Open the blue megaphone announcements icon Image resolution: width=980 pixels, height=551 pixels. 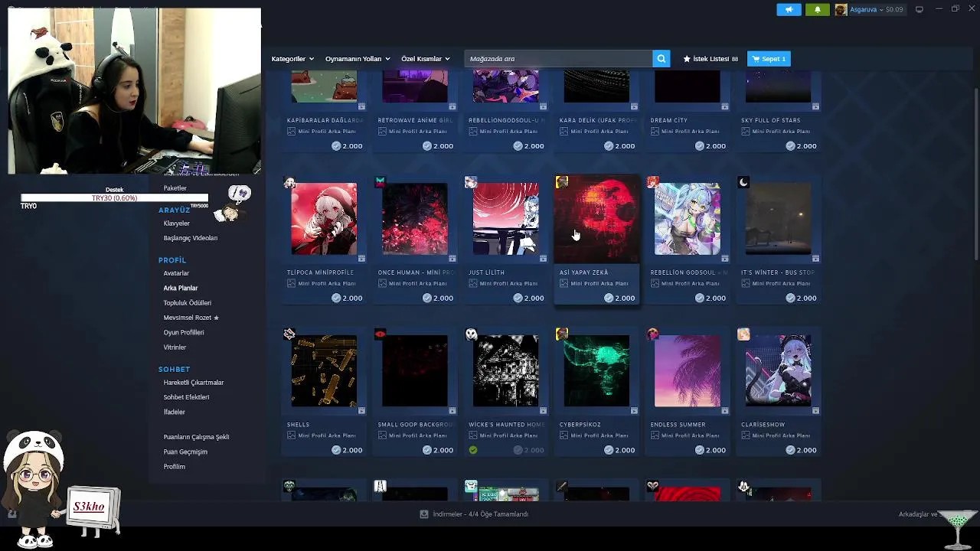point(789,9)
